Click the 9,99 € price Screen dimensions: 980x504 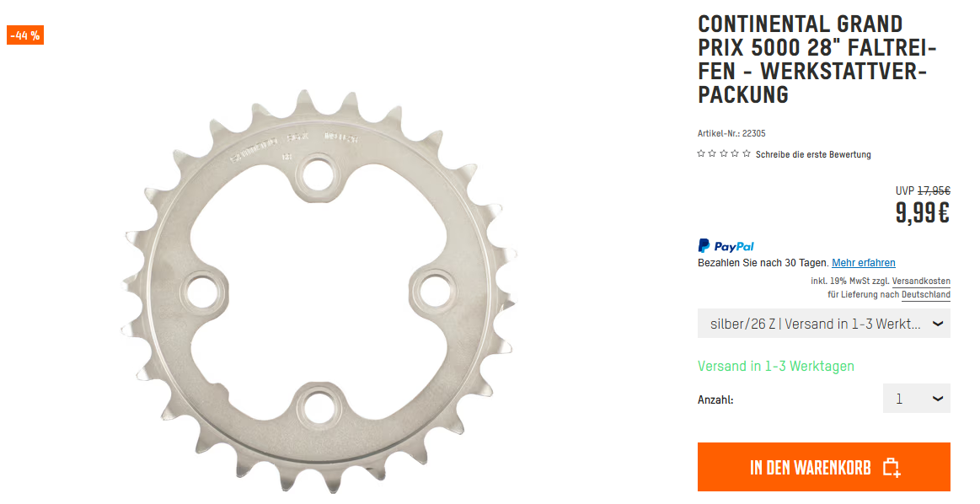coord(923,213)
